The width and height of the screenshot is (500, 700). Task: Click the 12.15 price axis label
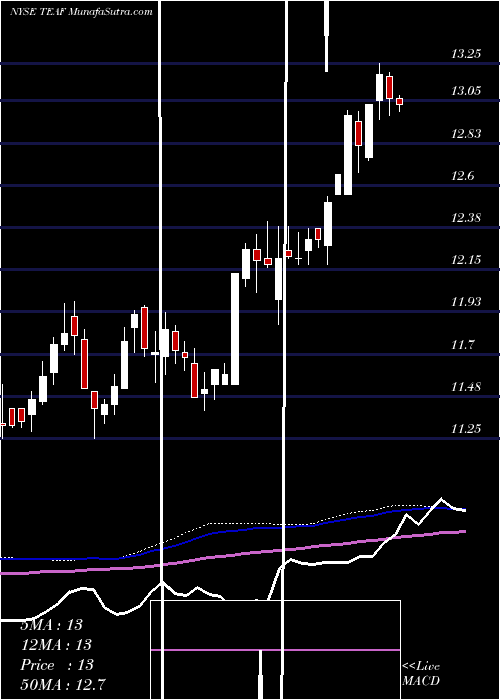click(466, 259)
